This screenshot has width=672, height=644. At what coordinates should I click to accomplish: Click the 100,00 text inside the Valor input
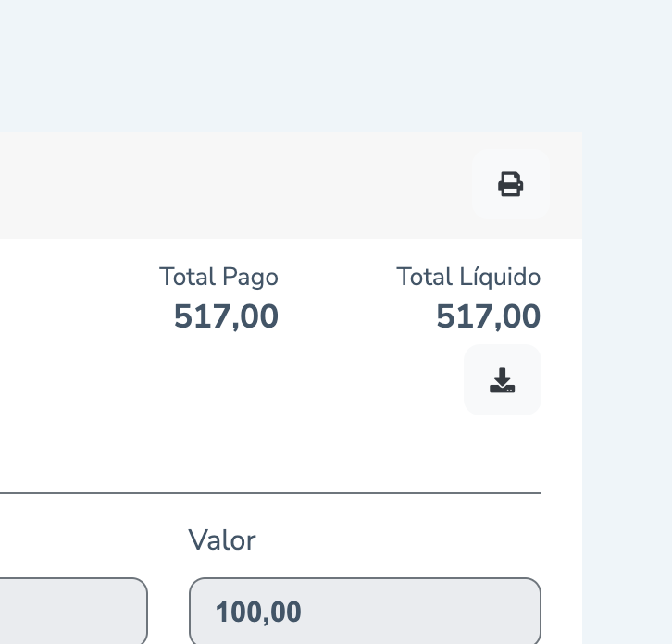[258, 612]
